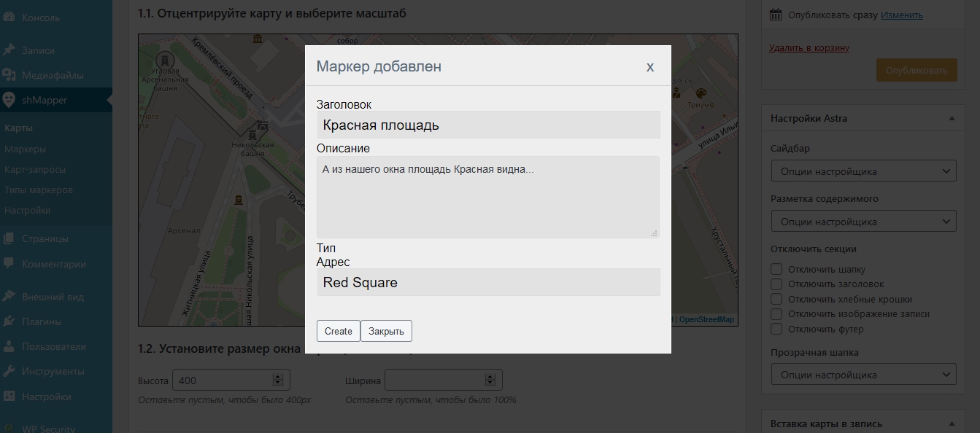Click the Заголовок input field
The height and width of the screenshot is (433, 980).
(489, 124)
